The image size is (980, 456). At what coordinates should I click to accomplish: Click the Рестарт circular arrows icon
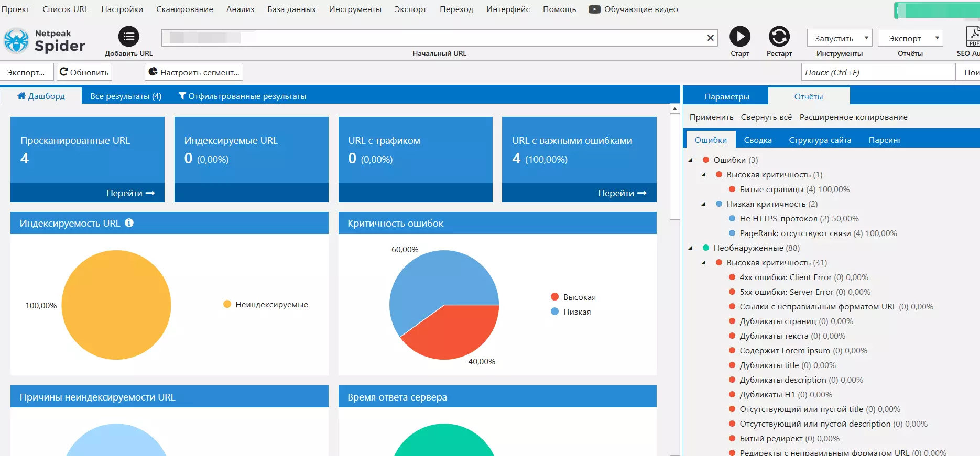coord(779,37)
